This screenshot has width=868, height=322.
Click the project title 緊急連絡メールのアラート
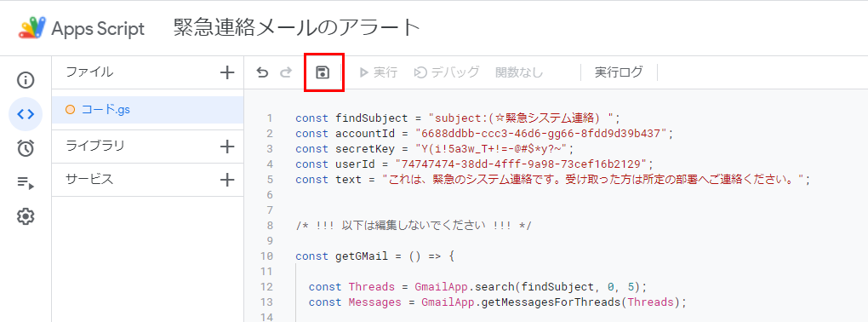pos(297,28)
